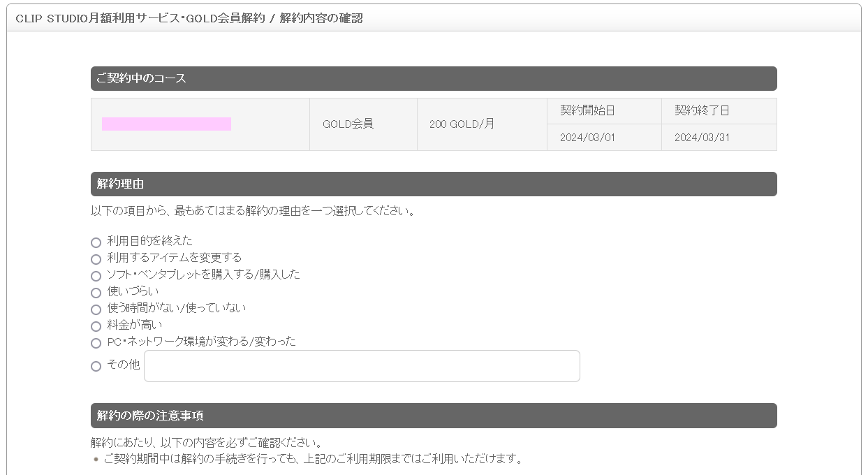
Task: Select the "利用するアイテムを変更する" option
Action: [x=96, y=258]
